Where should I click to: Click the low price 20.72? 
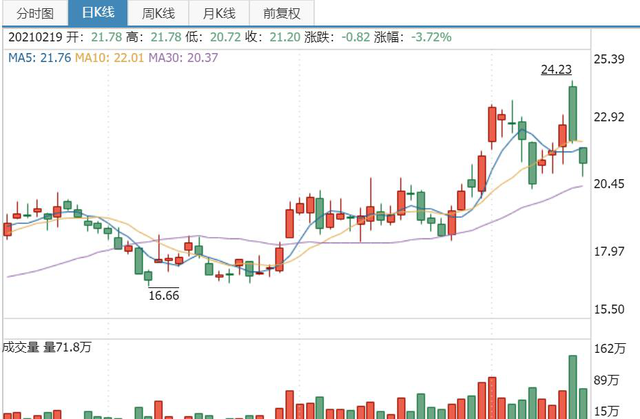pyautogui.click(x=225, y=37)
